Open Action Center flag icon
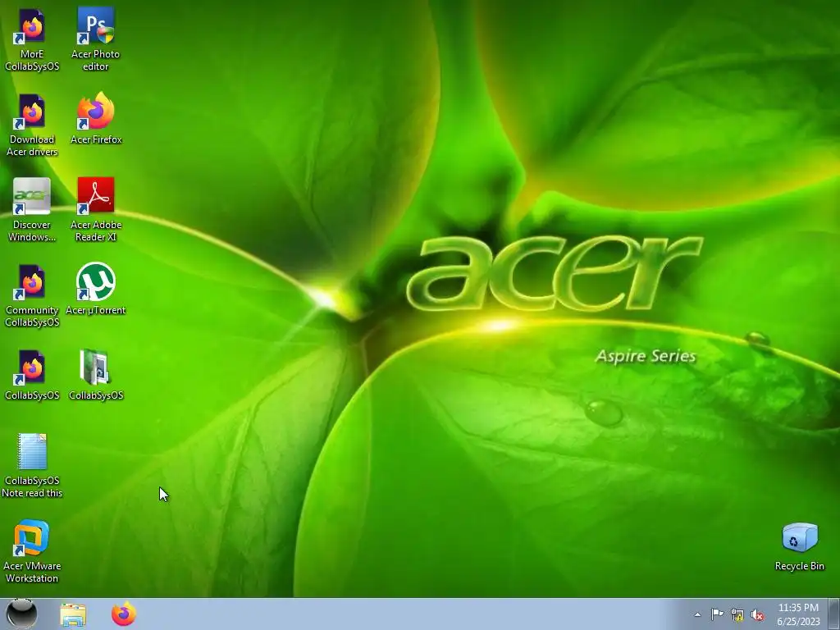 tap(717, 614)
